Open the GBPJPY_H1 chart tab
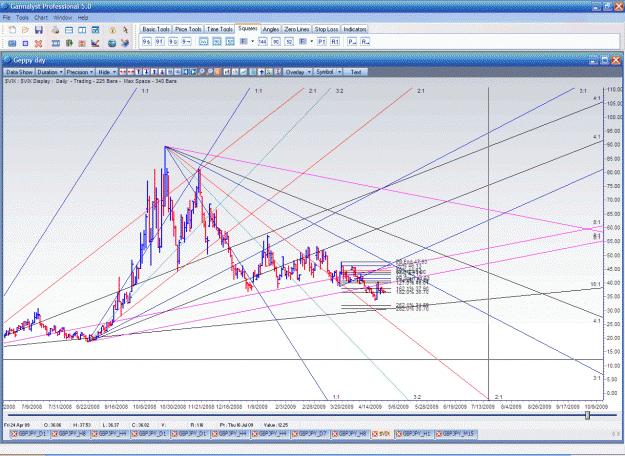Image resolution: width=625 pixels, height=456 pixels. pyautogui.click(x=414, y=434)
